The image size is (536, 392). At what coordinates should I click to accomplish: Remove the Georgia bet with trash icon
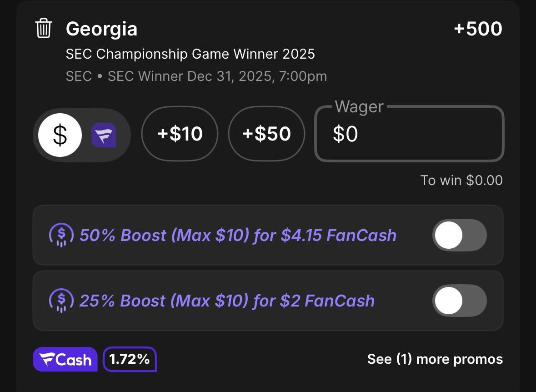pyautogui.click(x=44, y=29)
